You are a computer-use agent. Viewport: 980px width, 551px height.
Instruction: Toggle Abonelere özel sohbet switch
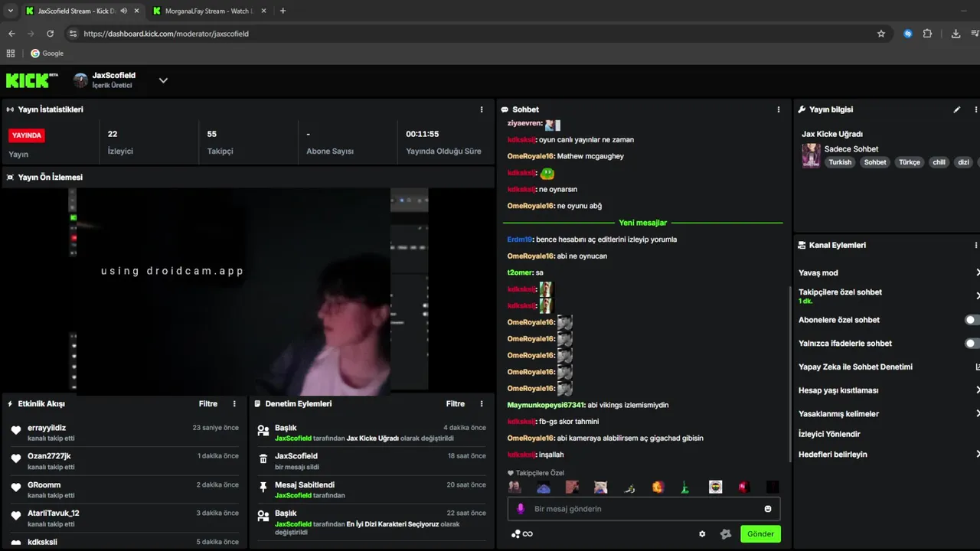point(972,320)
